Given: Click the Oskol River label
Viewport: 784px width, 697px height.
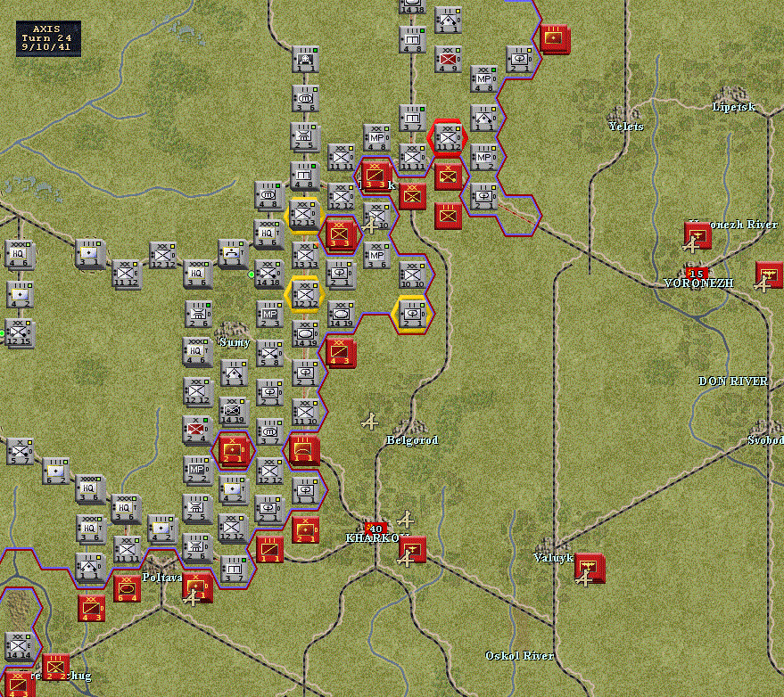Looking at the screenshot, I should pos(519,655).
